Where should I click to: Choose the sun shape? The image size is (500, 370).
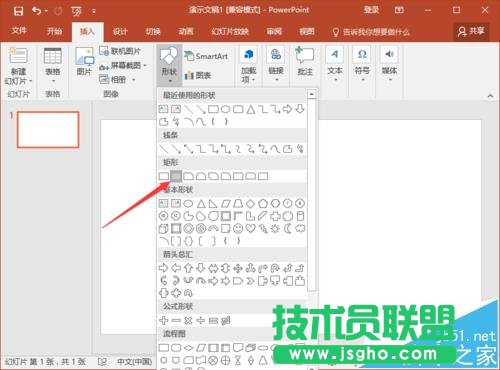pos(275,229)
